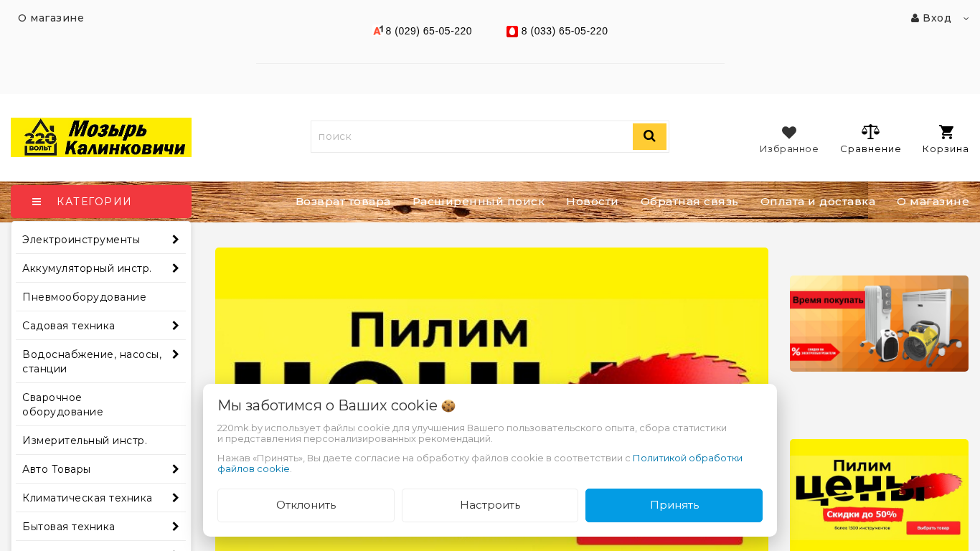980x551 pixels.
Task: Open the shopping cart icon
Action: (x=946, y=132)
